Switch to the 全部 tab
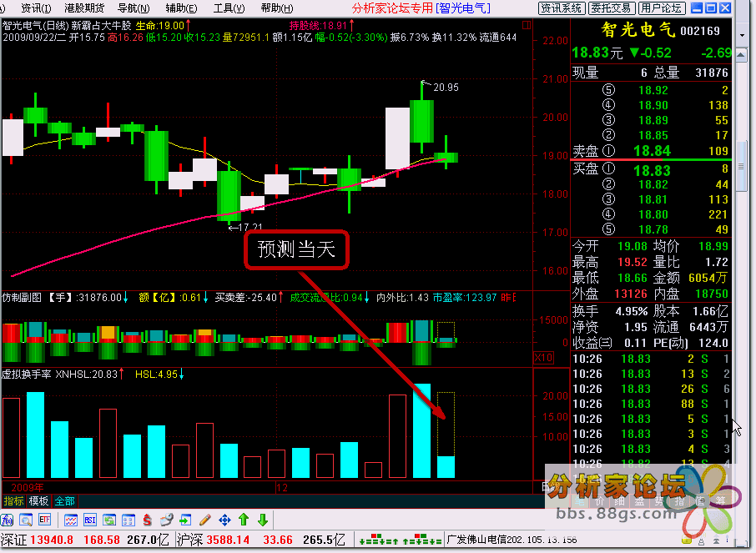 64,501
